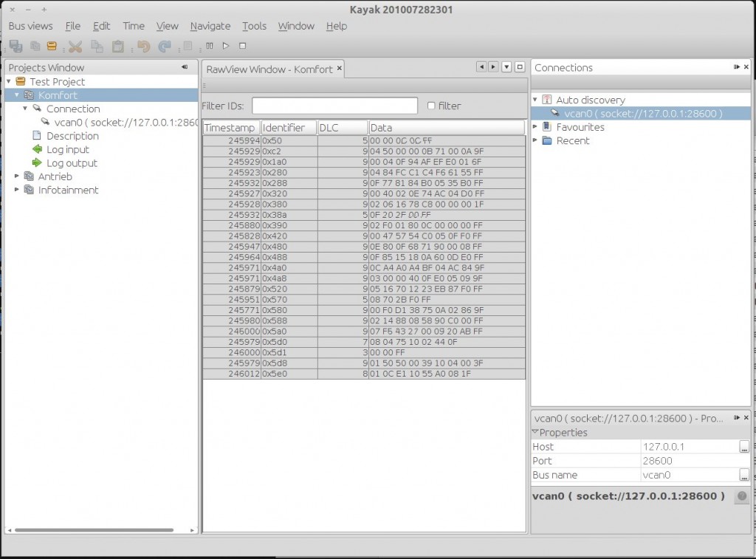Click the Pause playback toolbar icon
This screenshot has height=559, width=756.
(210, 46)
